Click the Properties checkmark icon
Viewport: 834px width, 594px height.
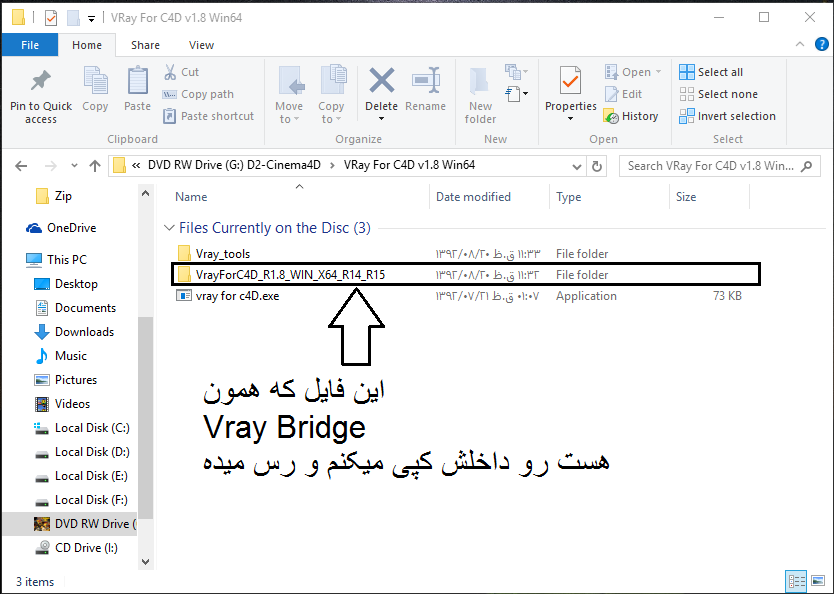coord(570,80)
